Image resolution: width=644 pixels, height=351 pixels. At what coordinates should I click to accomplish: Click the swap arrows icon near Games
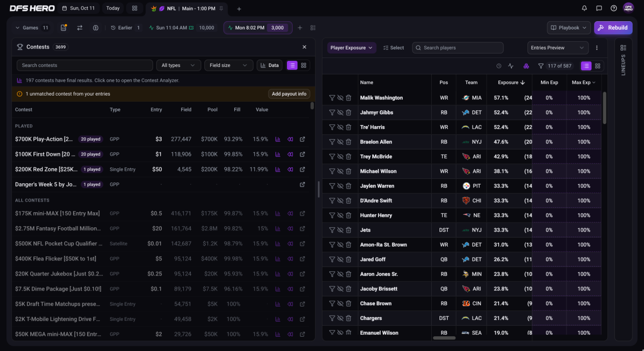point(80,28)
